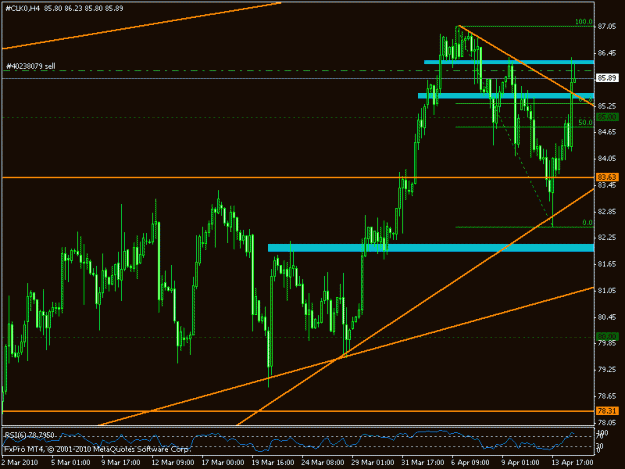Click the Fibonacci 100.0 level label
Viewport: 625px width, 469px height.
click(584, 22)
